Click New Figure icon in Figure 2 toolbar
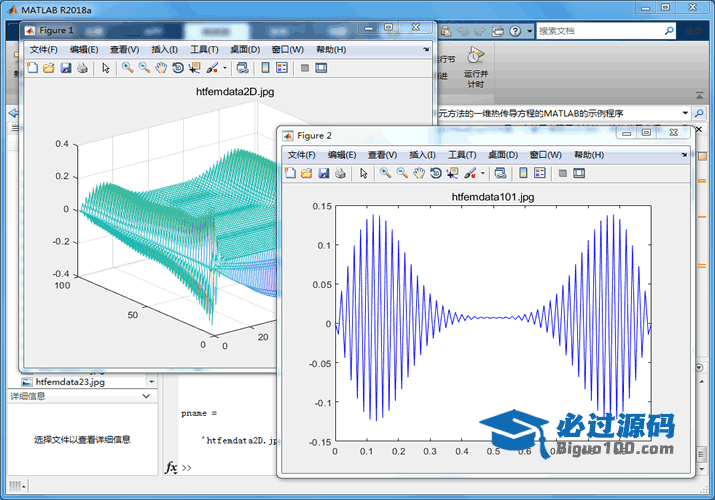 [x=290, y=173]
